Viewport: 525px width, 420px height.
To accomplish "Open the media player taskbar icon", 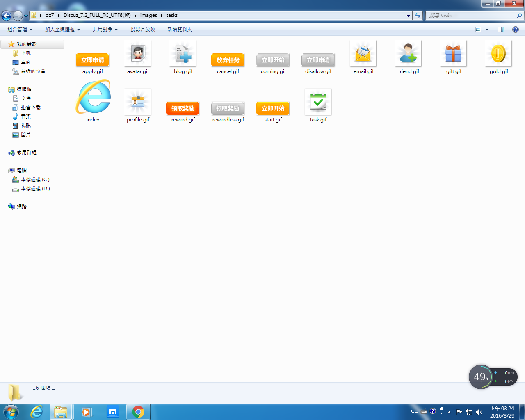I will tap(87, 412).
